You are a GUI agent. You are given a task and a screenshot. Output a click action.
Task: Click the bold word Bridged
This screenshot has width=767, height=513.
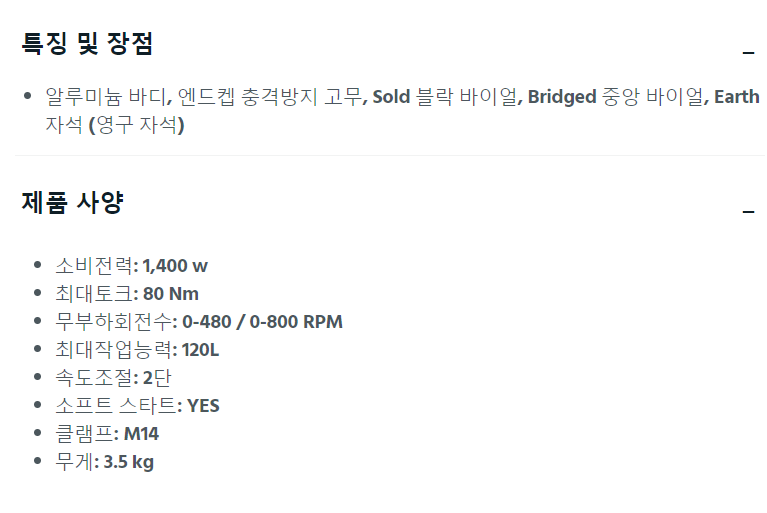(562, 97)
